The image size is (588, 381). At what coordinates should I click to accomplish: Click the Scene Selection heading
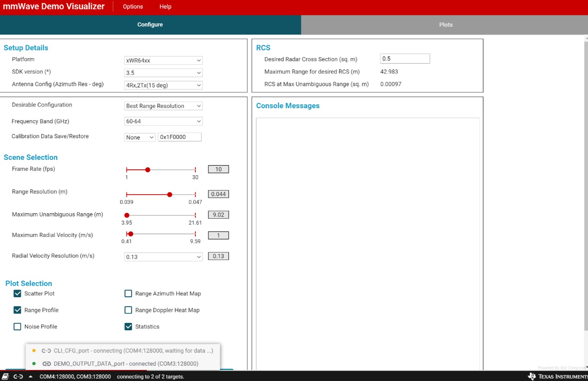point(31,157)
